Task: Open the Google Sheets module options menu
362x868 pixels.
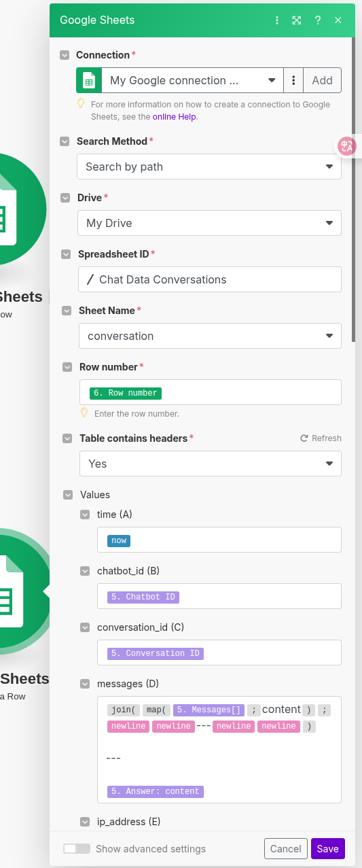Action: (x=277, y=20)
